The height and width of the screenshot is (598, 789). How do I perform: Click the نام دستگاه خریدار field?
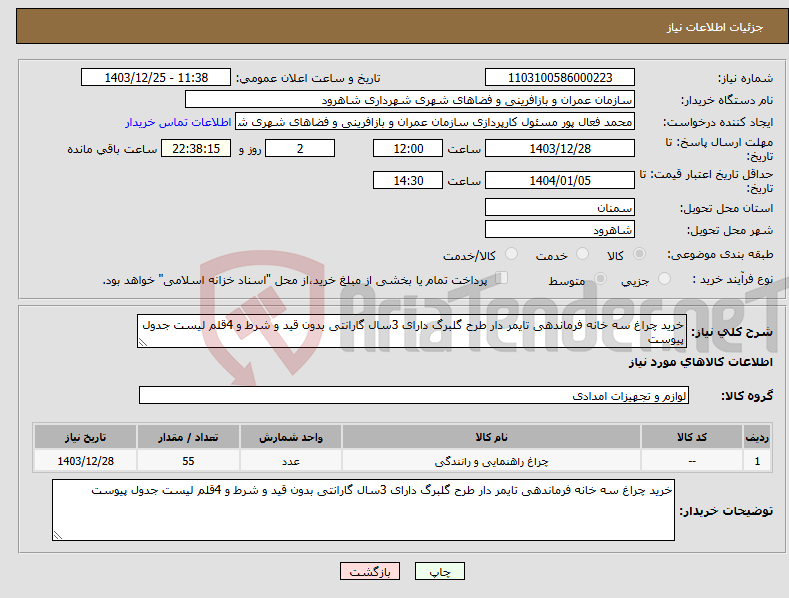coord(410,100)
